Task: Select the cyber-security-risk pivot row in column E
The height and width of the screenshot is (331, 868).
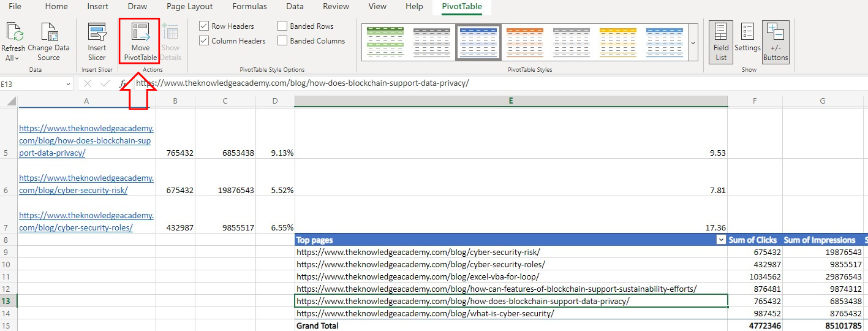Action: 511,252
